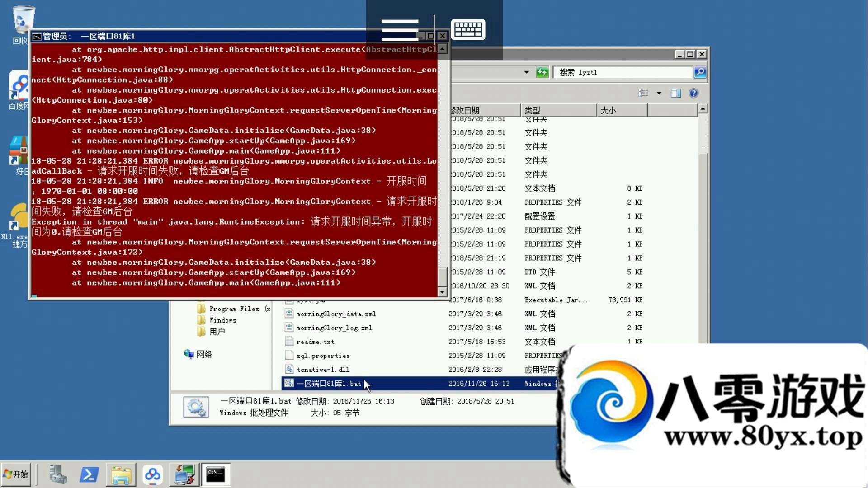The height and width of the screenshot is (488, 868).
Task: Toggle the preview pane icon
Action: click(x=675, y=93)
